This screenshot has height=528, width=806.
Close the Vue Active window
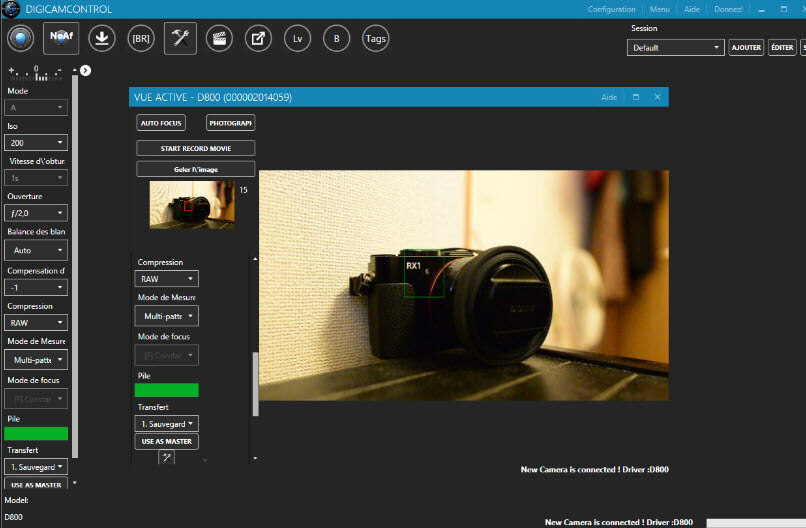[657, 97]
